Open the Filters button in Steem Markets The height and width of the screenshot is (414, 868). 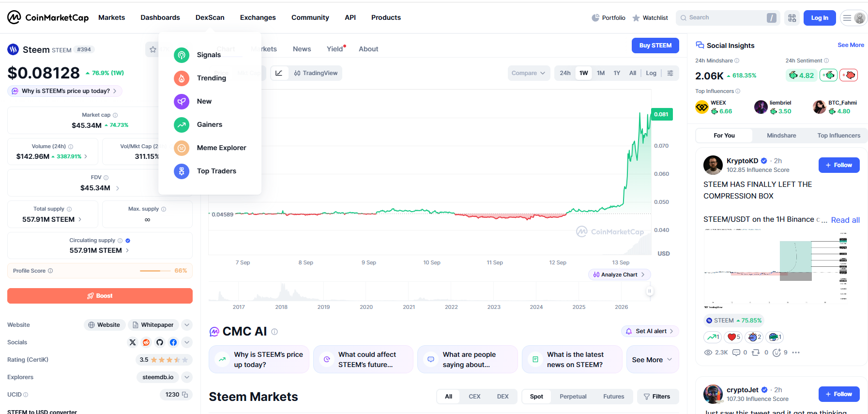pyautogui.click(x=658, y=397)
